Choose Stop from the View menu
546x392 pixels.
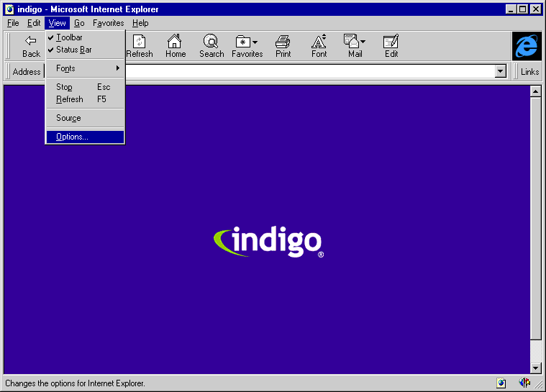click(x=85, y=87)
